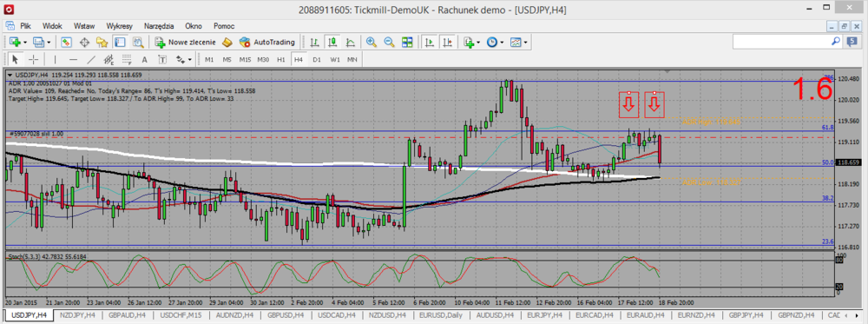Switch to the M15 timeframe
This screenshot has width=868, height=324.
click(x=246, y=59)
